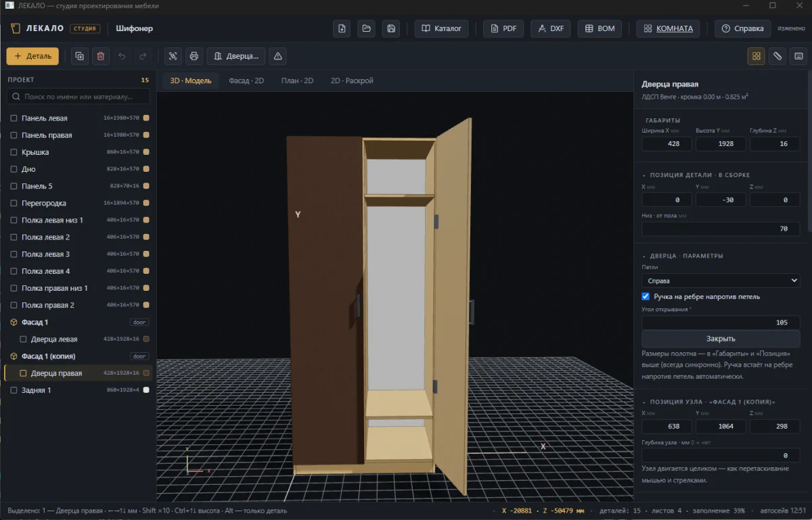Select the Полка правая низ 1 row
Screen dimensions: 812x520
point(78,288)
